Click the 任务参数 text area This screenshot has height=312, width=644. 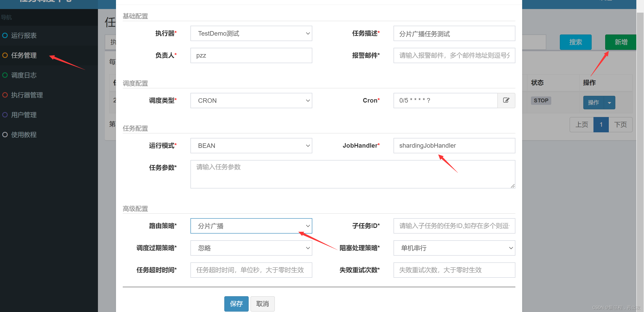point(353,174)
